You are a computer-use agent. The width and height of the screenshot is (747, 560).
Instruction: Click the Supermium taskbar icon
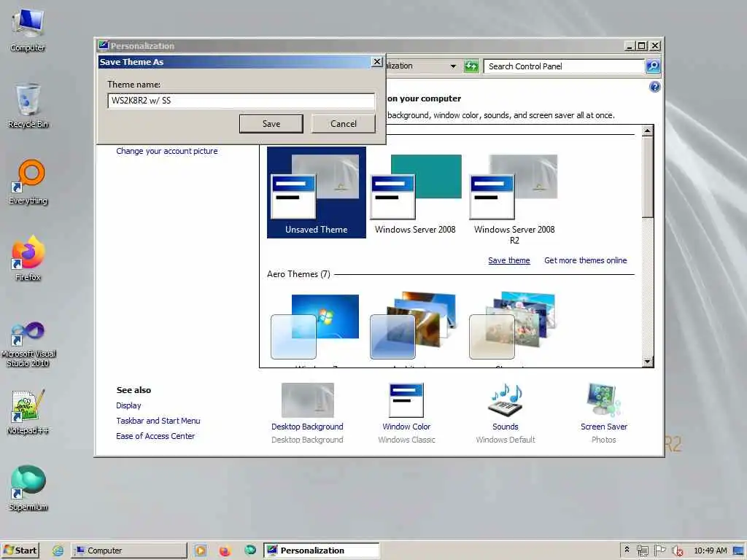click(250, 551)
